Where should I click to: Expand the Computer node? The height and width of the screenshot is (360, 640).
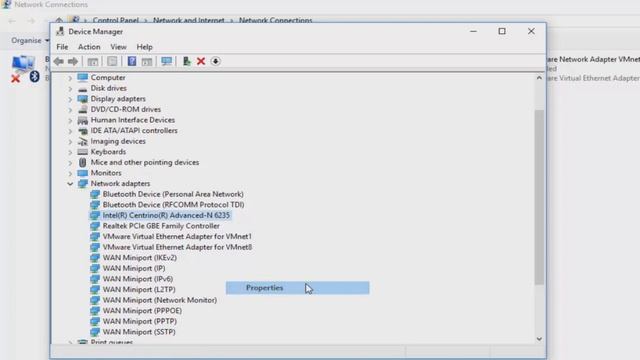point(70,78)
